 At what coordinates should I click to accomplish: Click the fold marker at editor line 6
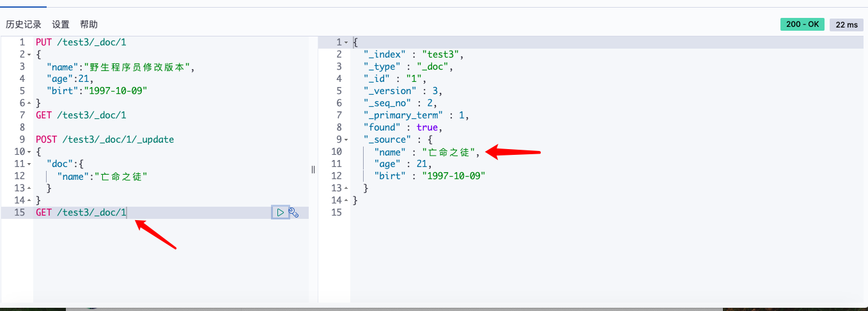tap(29, 103)
